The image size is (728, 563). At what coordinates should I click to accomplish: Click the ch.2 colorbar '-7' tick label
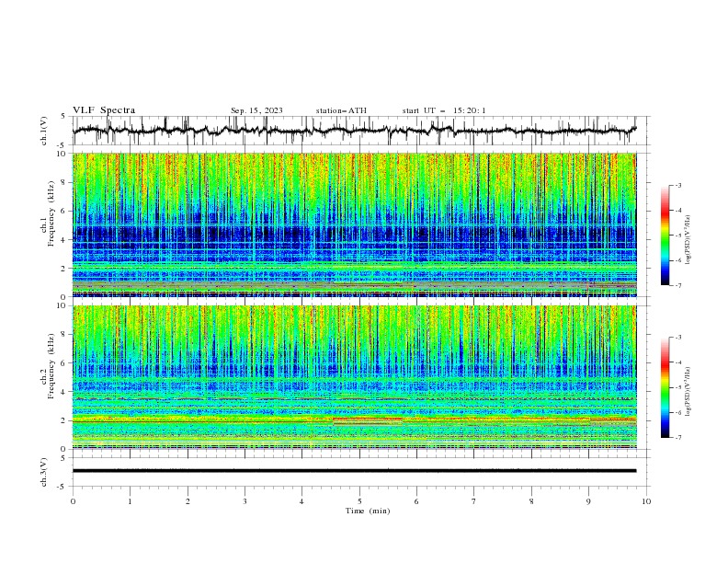[x=677, y=438]
